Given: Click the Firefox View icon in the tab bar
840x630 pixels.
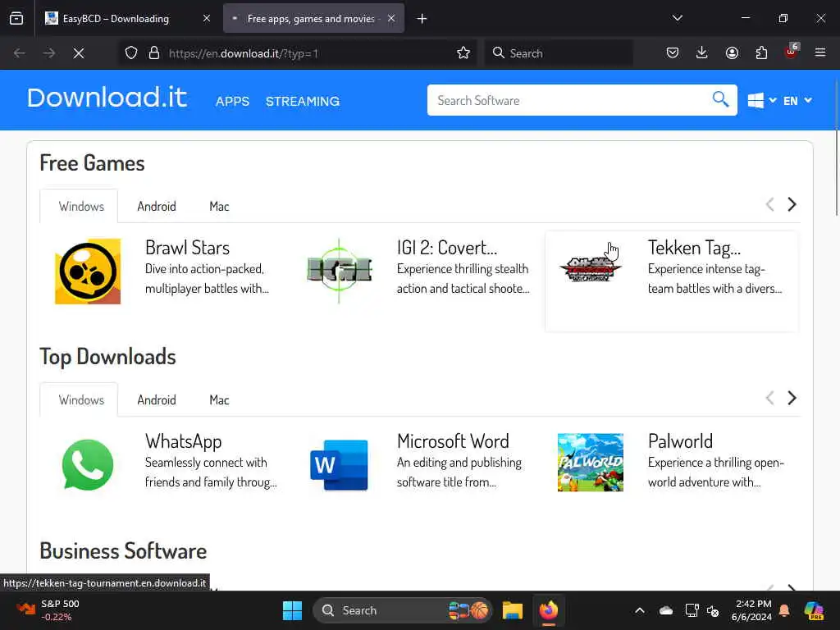Looking at the screenshot, I should pos(16,19).
